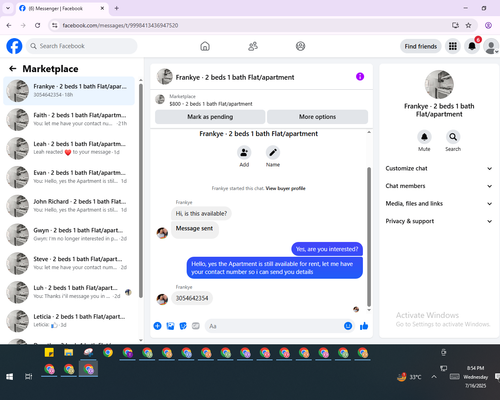
Task: Select the Frankye conversation in list
Action: tap(69, 91)
